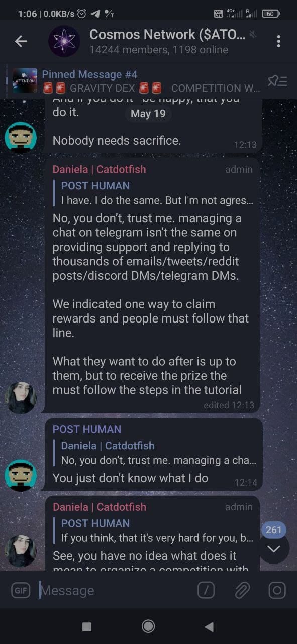Open the three-dot overflow menu
The image size is (297, 644).
(278, 41)
